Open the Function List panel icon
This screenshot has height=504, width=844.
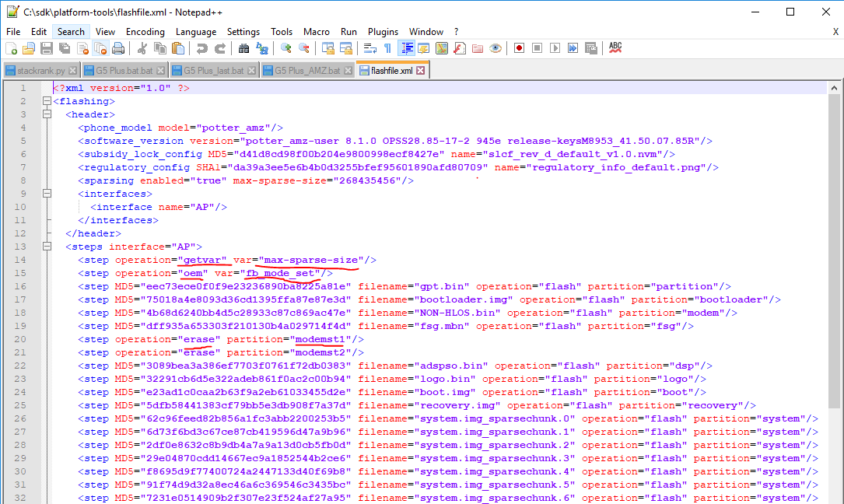pos(460,48)
